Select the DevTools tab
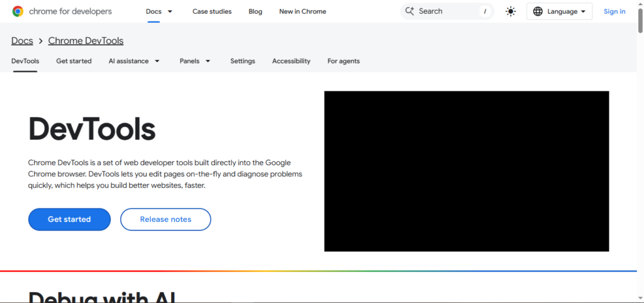The height and width of the screenshot is (303, 644). (25, 61)
